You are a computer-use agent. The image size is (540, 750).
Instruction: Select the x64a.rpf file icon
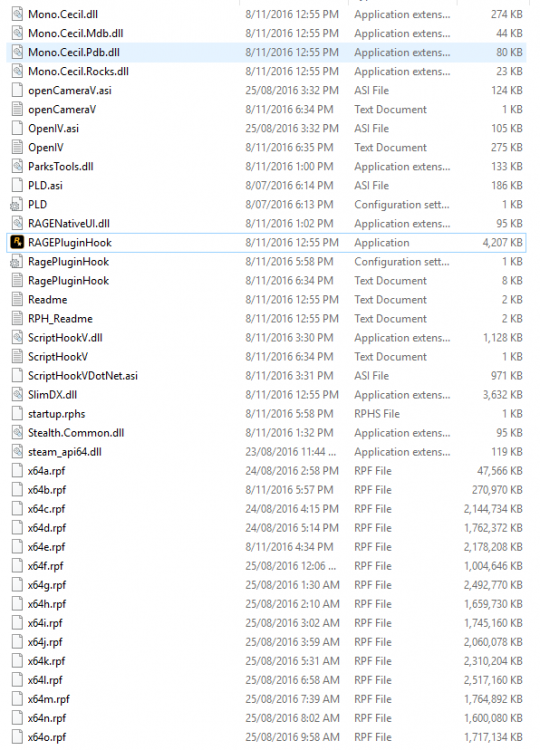17,471
